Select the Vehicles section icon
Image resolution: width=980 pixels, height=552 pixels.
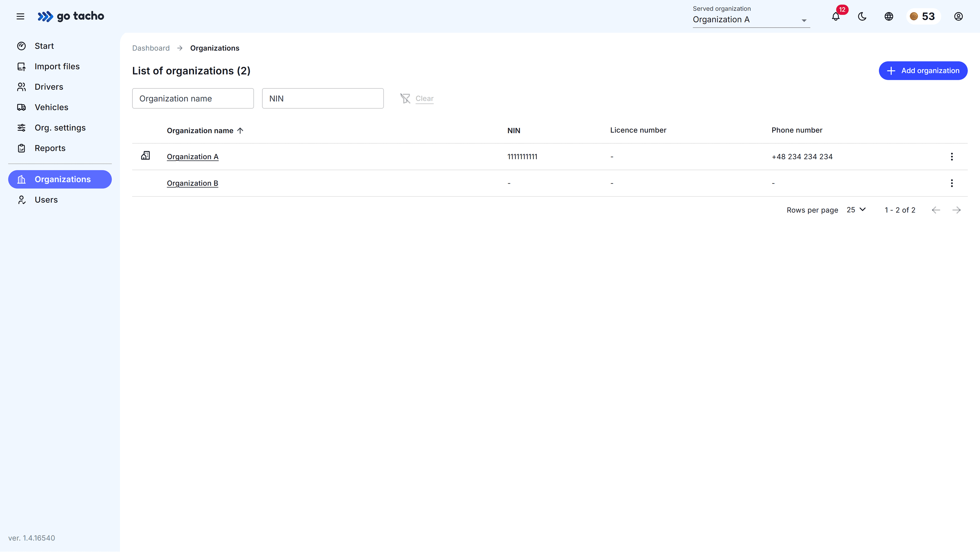22,107
